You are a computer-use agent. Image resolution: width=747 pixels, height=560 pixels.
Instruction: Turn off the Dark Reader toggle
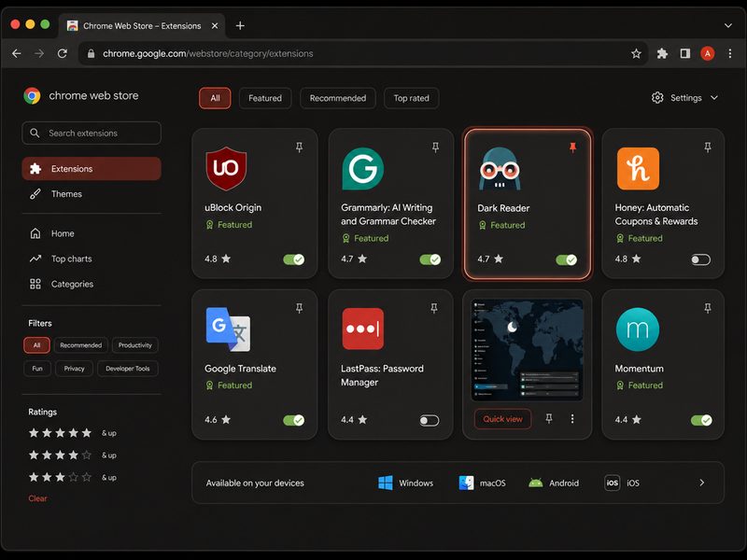pos(567,259)
